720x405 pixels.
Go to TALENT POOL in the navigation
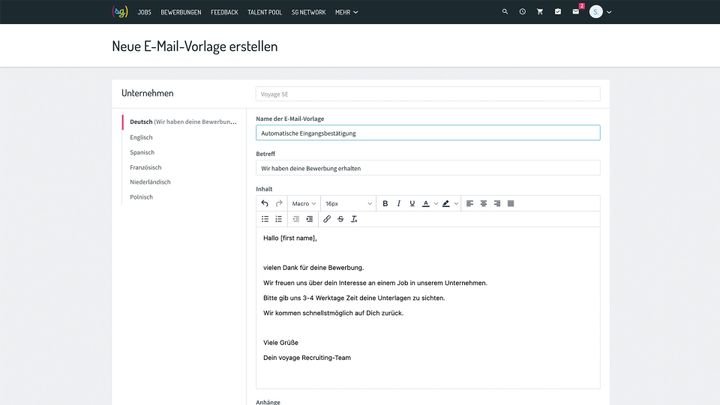[x=265, y=12]
